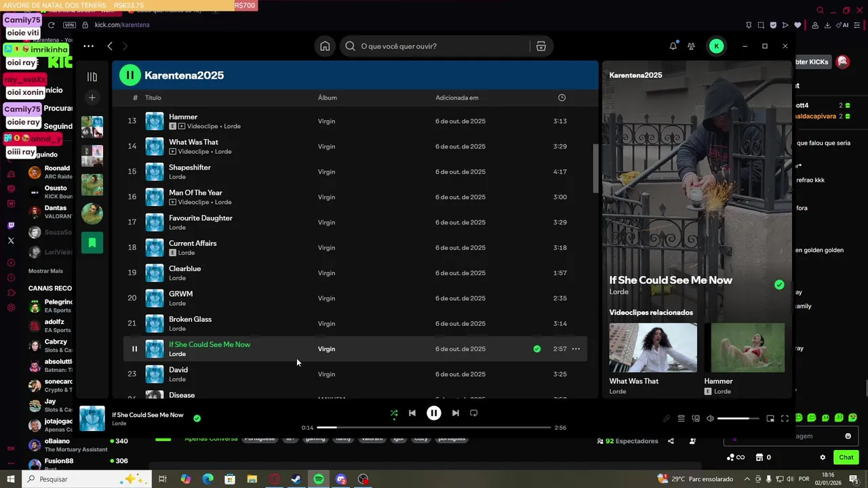Image resolution: width=868 pixels, height=488 pixels.
Task: Open Windows notification center
Action: (854, 479)
